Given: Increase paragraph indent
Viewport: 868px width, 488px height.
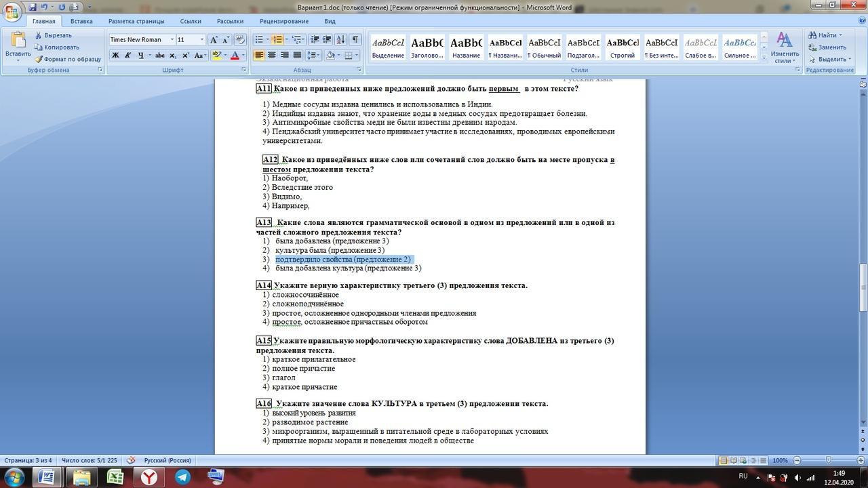Looking at the screenshot, I should [325, 39].
